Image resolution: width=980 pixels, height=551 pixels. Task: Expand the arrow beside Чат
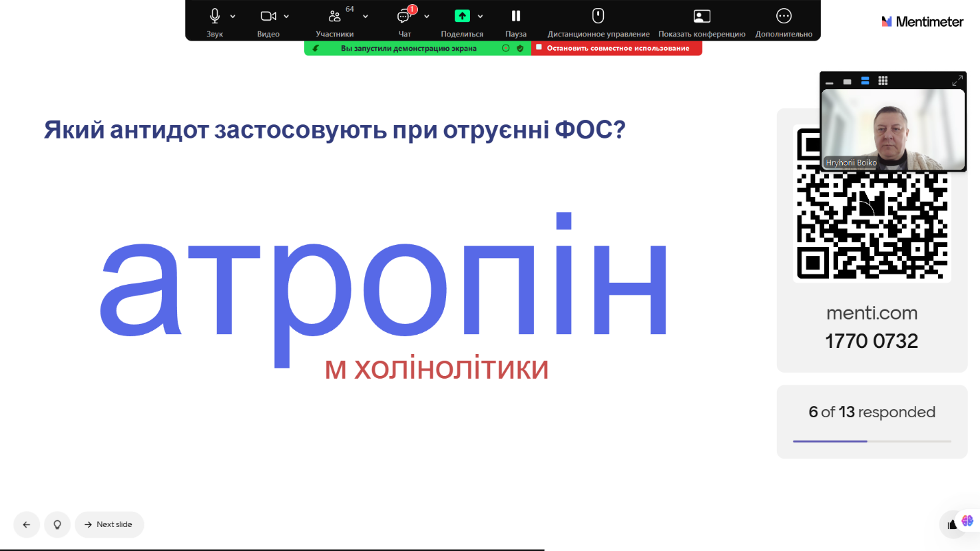click(x=427, y=17)
